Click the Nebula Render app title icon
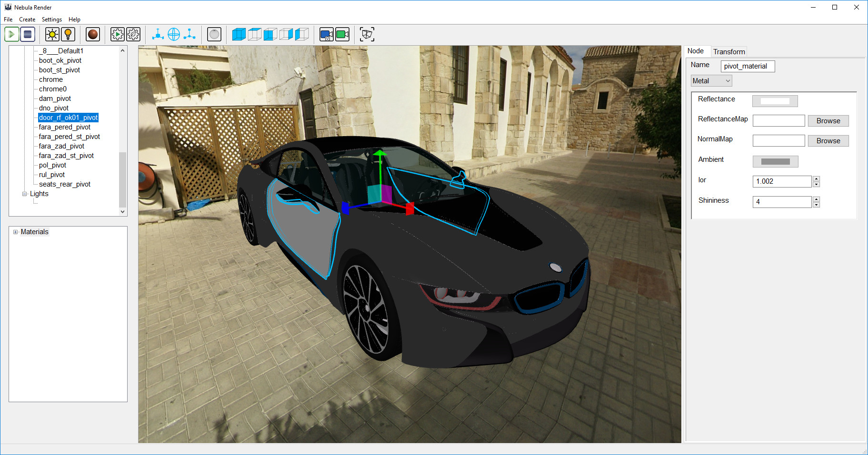Image resolution: width=868 pixels, height=455 pixels. pos(8,7)
